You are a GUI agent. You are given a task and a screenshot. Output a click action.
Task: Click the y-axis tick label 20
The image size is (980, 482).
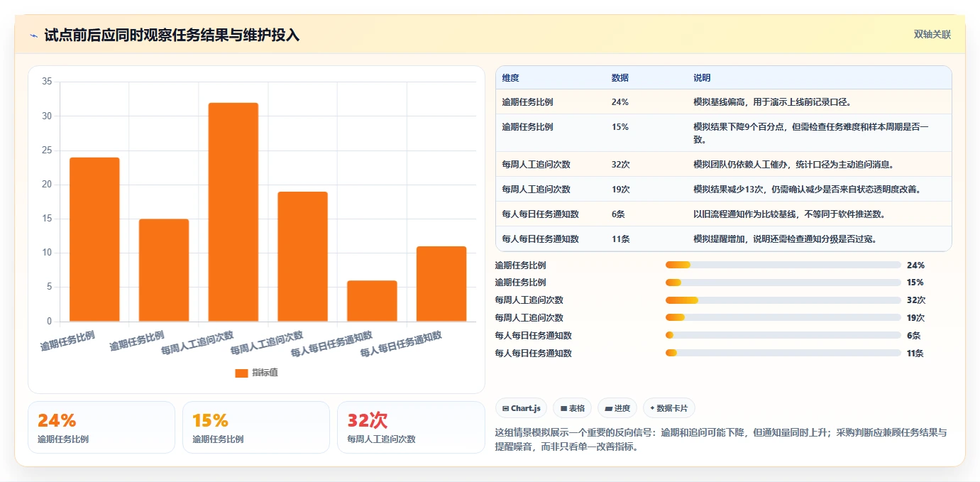[47, 185]
